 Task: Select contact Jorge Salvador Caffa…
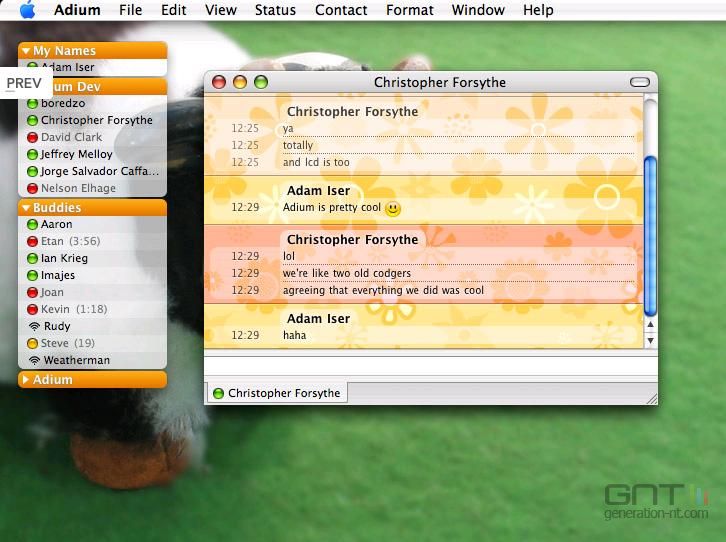(100, 171)
